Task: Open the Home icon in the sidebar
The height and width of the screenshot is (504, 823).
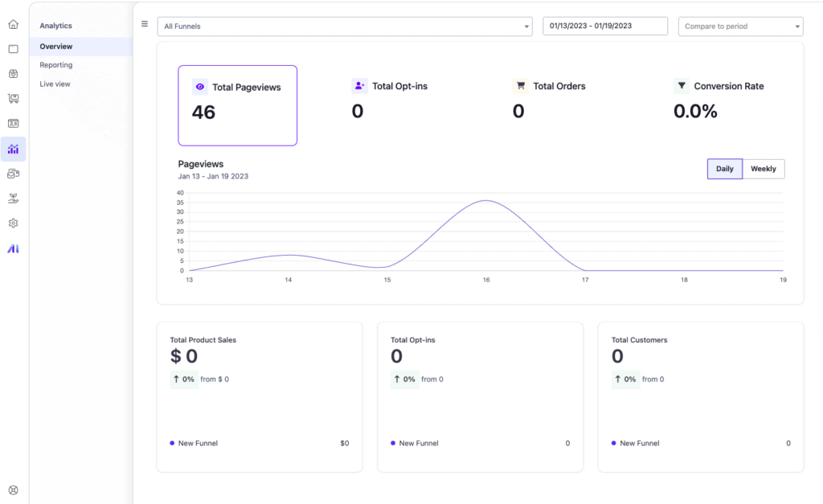Action: coord(13,24)
